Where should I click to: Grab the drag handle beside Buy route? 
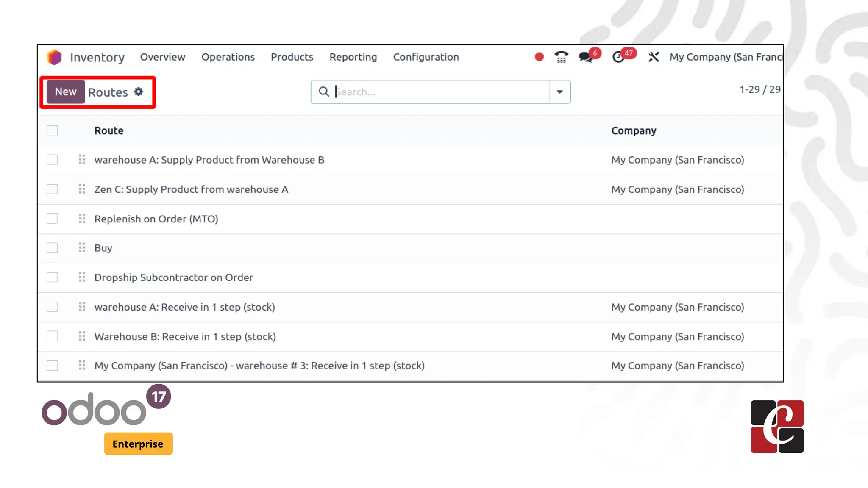[x=82, y=248]
